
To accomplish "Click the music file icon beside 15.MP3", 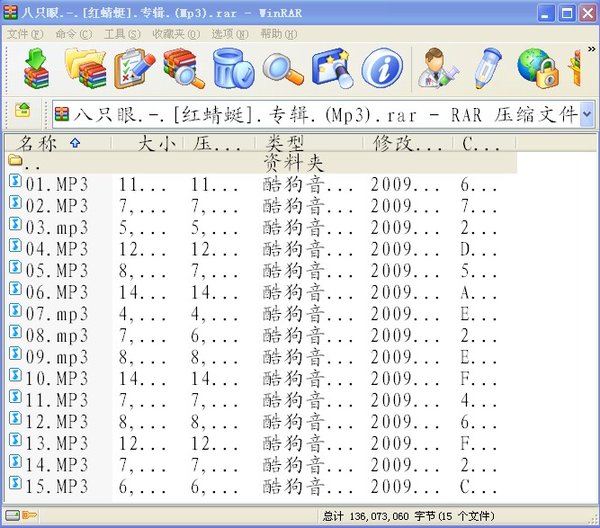I will (x=15, y=482).
